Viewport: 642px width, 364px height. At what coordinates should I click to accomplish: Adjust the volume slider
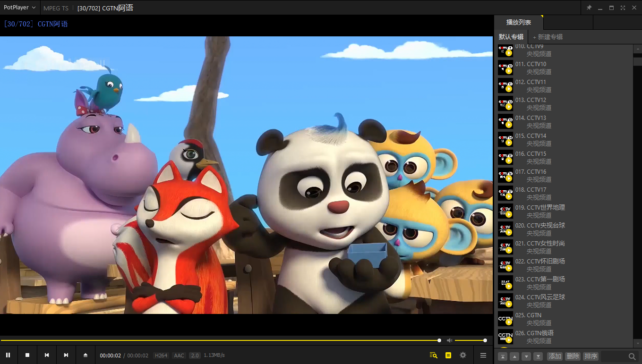[470, 340]
